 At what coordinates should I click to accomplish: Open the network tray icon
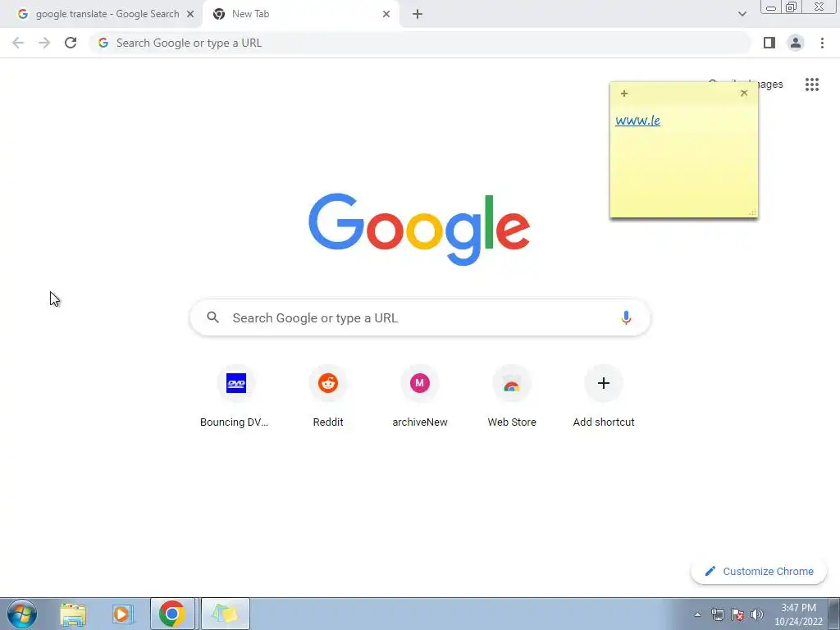pyautogui.click(x=717, y=614)
